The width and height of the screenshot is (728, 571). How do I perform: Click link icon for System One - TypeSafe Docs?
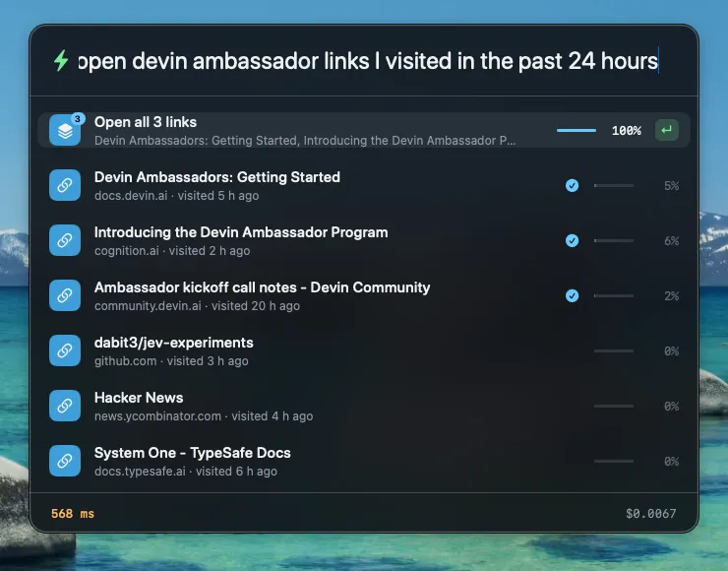65,461
